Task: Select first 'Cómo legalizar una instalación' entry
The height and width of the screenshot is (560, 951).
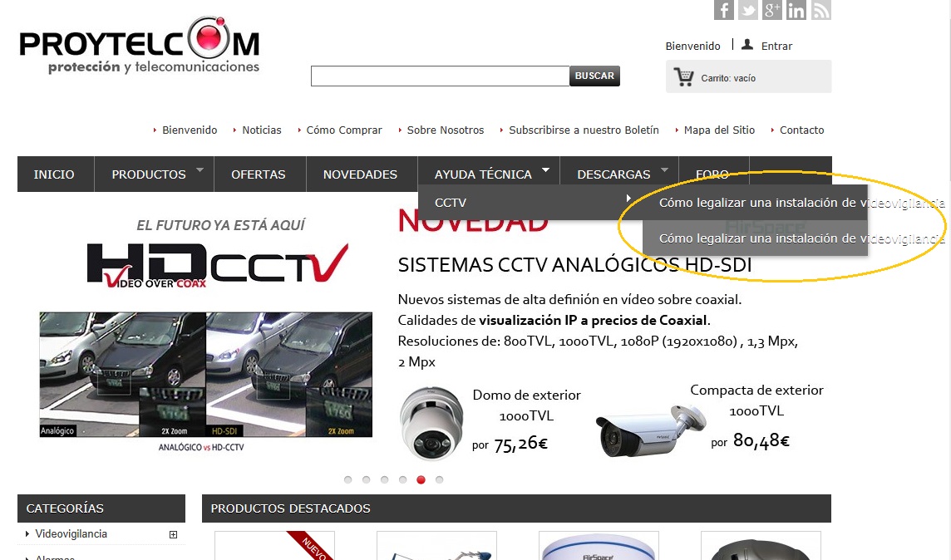Action: pos(755,203)
